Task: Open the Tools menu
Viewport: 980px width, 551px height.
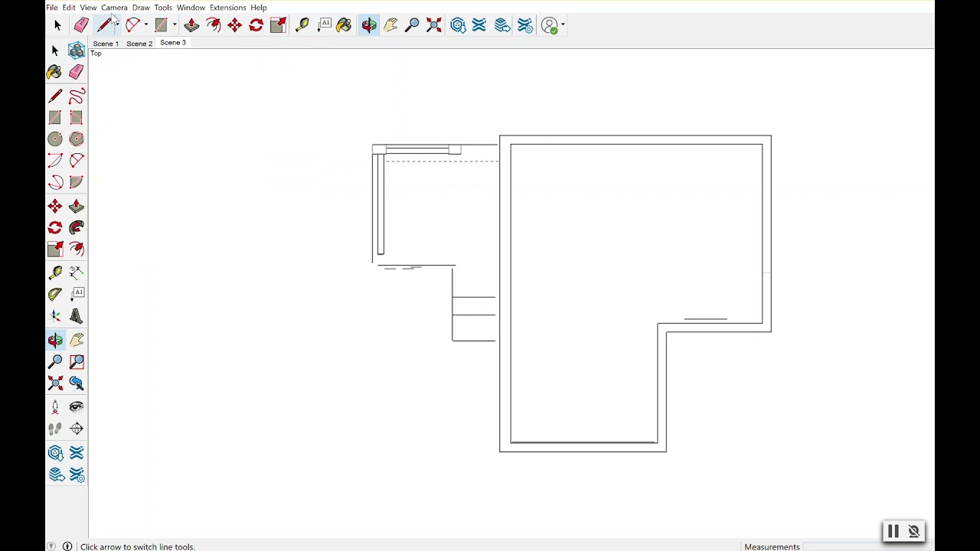Action: click(163, 8)
